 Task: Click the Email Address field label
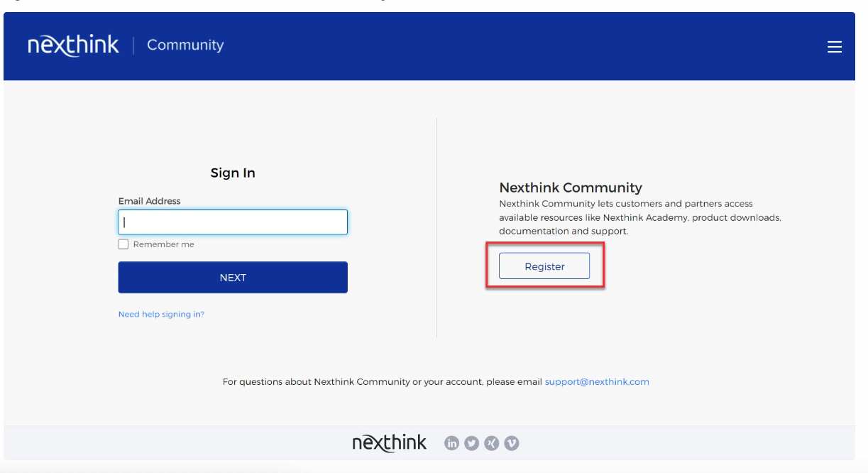(149, 201)
